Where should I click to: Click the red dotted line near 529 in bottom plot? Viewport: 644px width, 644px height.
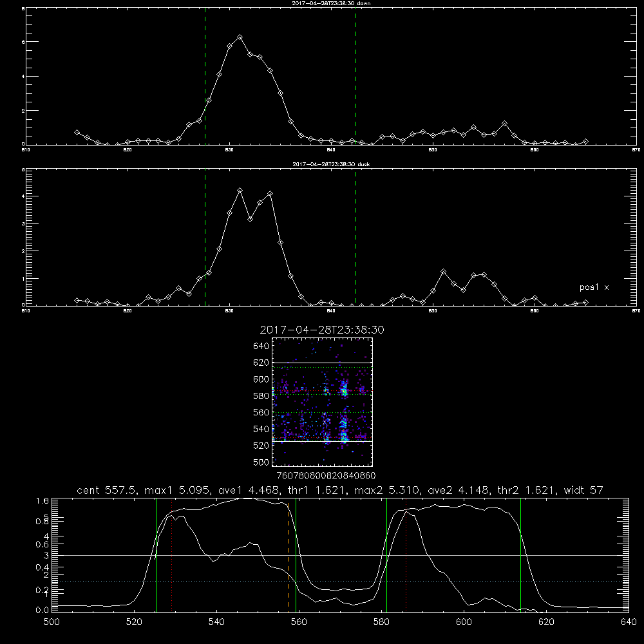point(172,555)
